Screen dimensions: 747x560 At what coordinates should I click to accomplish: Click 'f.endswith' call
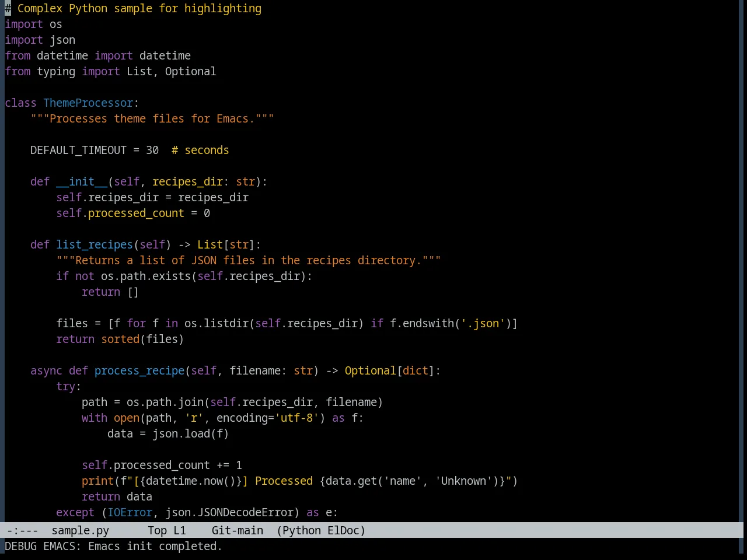[x=422, y=323]
